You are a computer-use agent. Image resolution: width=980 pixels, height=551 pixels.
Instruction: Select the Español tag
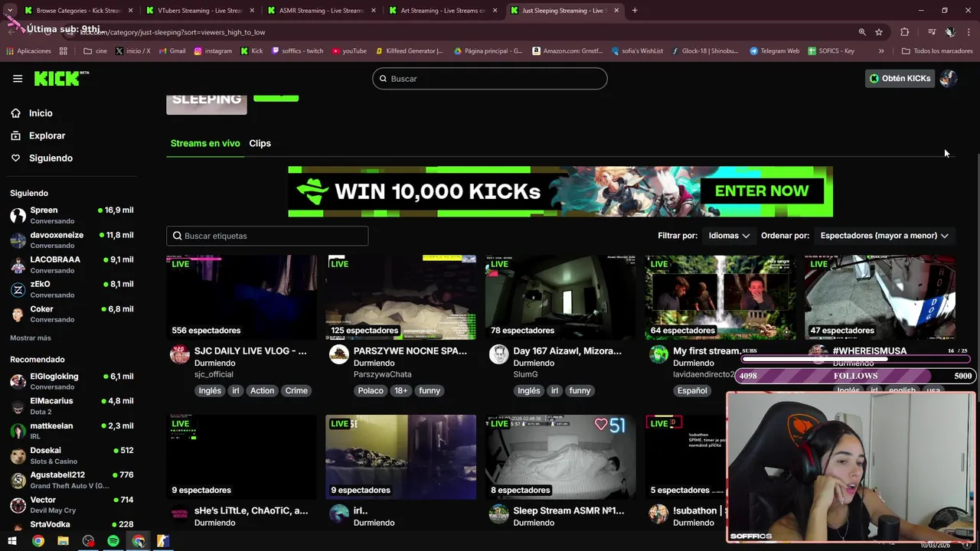click(692, 390)
